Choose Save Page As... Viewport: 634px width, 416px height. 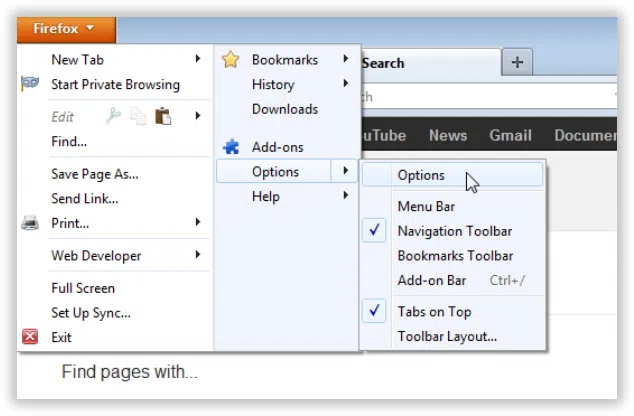tap(95, 174)
